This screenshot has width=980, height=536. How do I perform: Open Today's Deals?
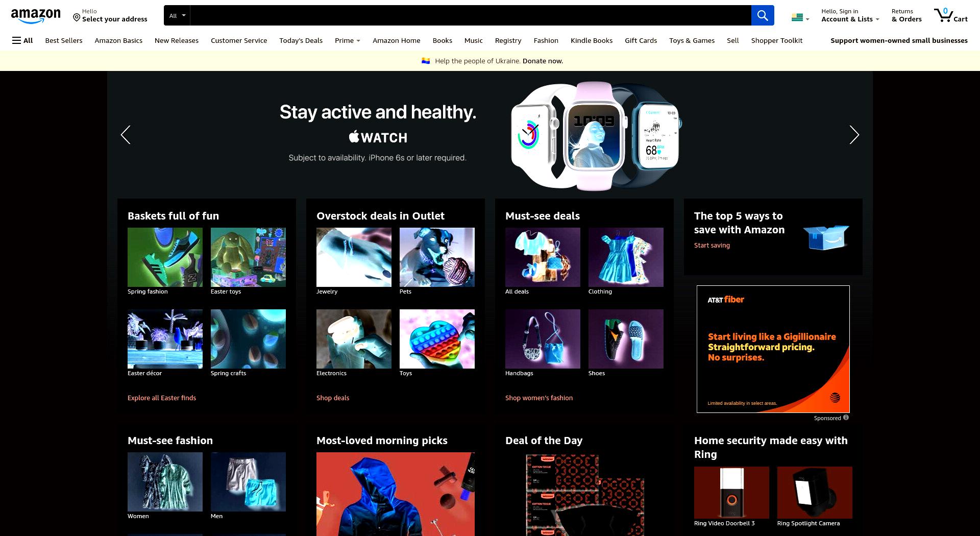click(301, 40)
